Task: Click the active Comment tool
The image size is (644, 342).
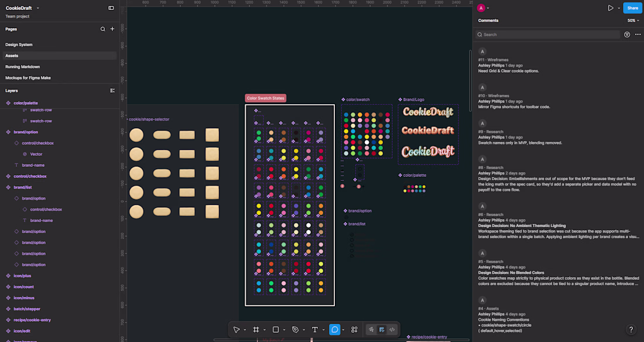Action: click(x=335, y=330)
